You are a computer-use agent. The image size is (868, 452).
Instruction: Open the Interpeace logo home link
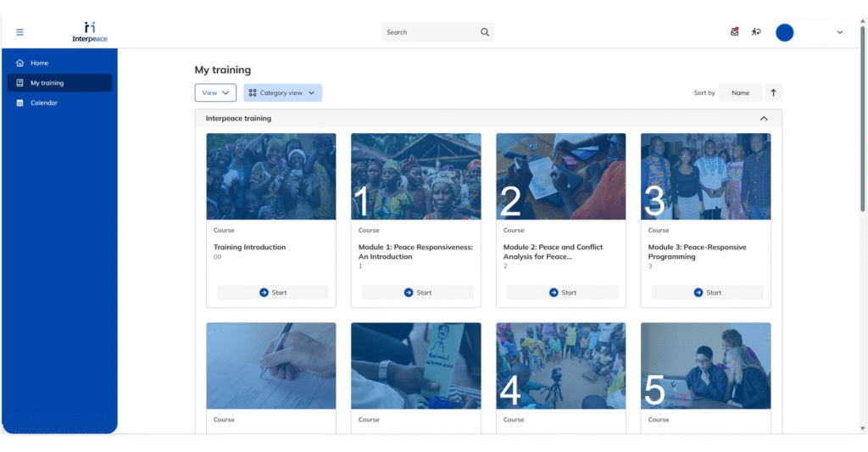coord(90,32)
